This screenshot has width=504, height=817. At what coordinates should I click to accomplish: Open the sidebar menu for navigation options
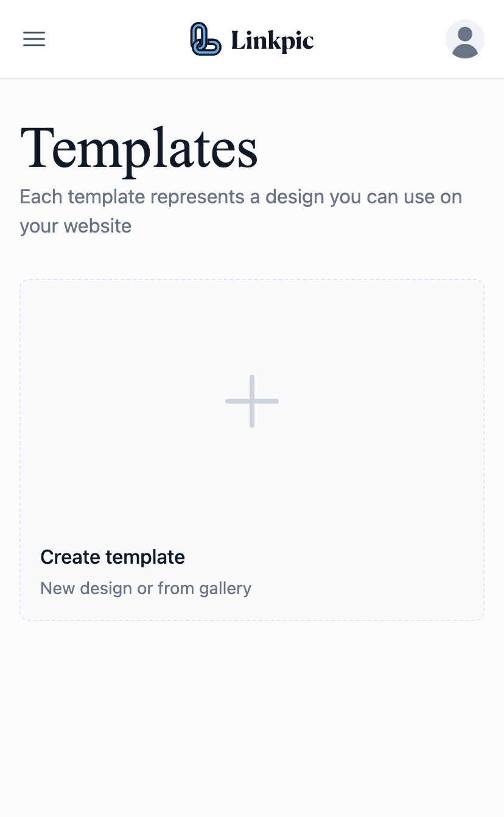click(x=33, y=39)
